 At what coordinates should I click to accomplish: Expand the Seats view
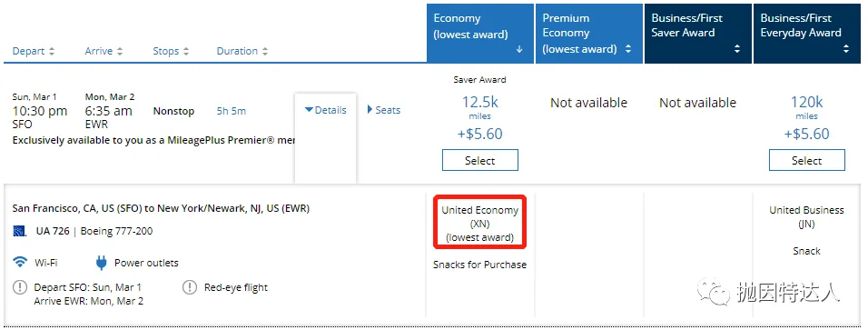(x=384, y=110)
